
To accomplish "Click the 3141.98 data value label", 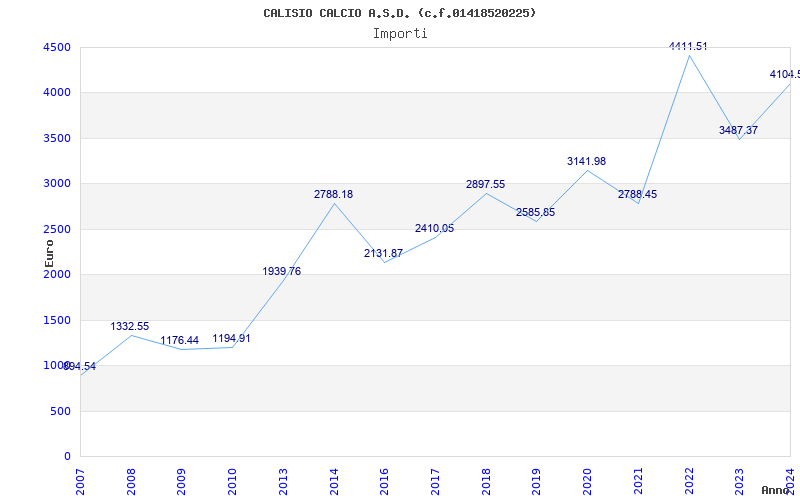I will point(586,161).
